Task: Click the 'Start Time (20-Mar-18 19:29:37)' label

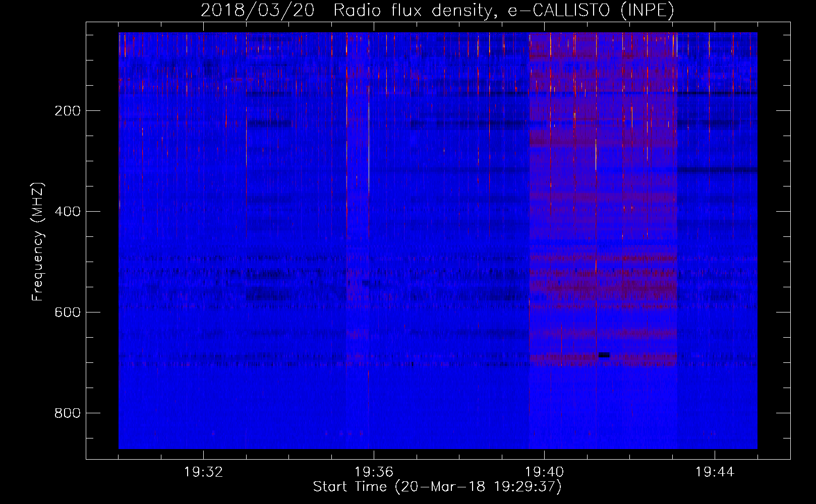Action: tap(437, 487)
